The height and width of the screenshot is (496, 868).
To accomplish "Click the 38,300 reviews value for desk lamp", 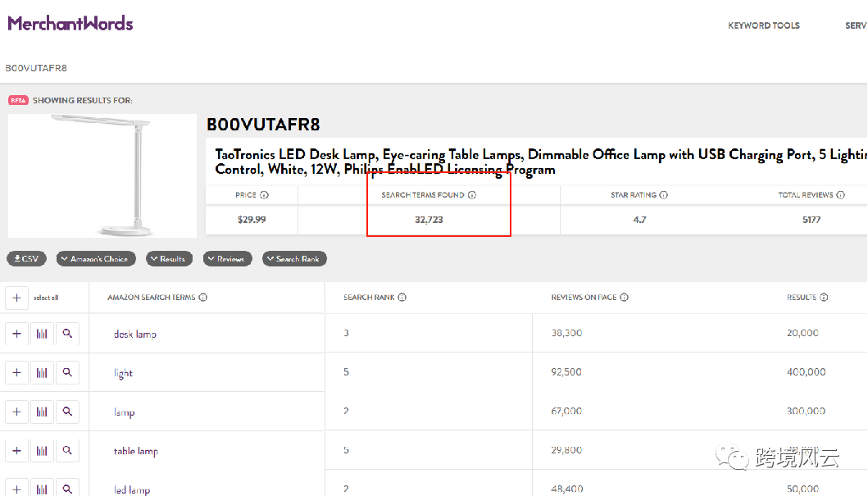I will (566, 333).
